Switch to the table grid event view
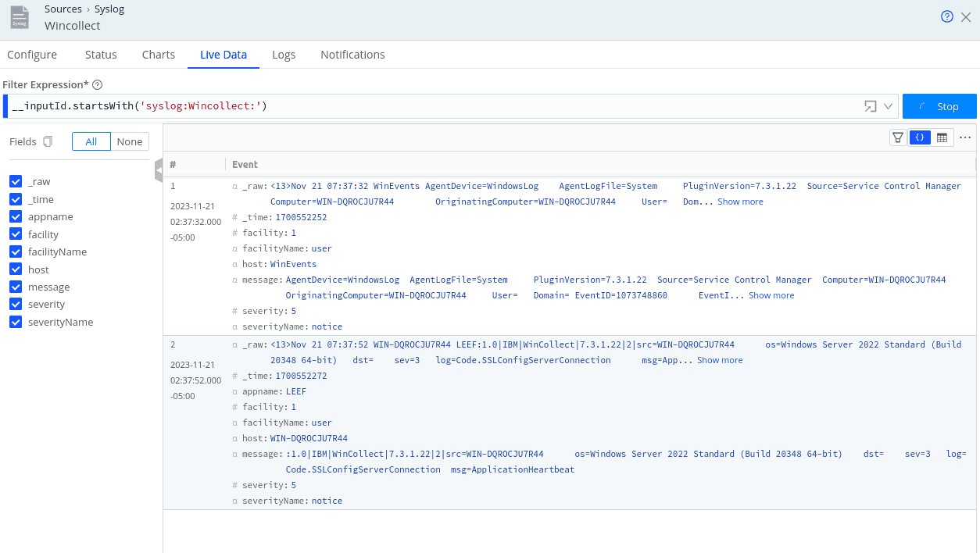The image size is (980, 553). coord(942,137)
